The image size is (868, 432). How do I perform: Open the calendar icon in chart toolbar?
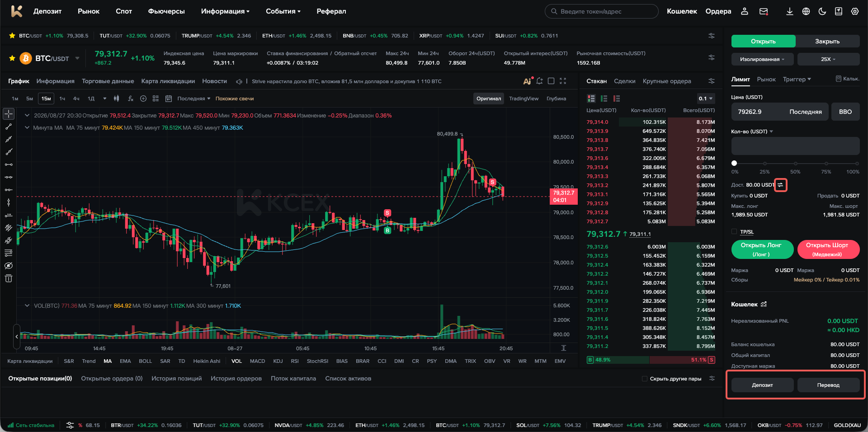pos(169,99)
